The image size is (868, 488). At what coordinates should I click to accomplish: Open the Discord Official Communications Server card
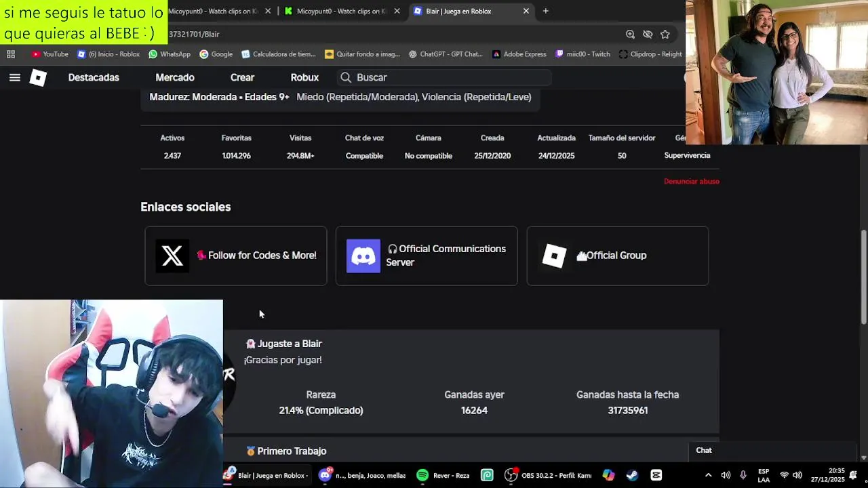point(427,256)
